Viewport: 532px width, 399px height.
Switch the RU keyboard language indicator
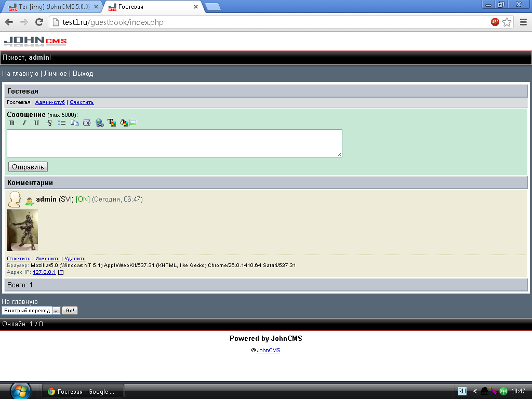click(x=462, y=391)
